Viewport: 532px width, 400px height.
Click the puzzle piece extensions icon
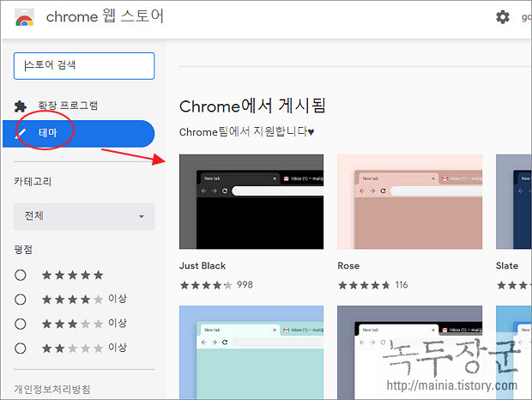[x=21, y=106]
